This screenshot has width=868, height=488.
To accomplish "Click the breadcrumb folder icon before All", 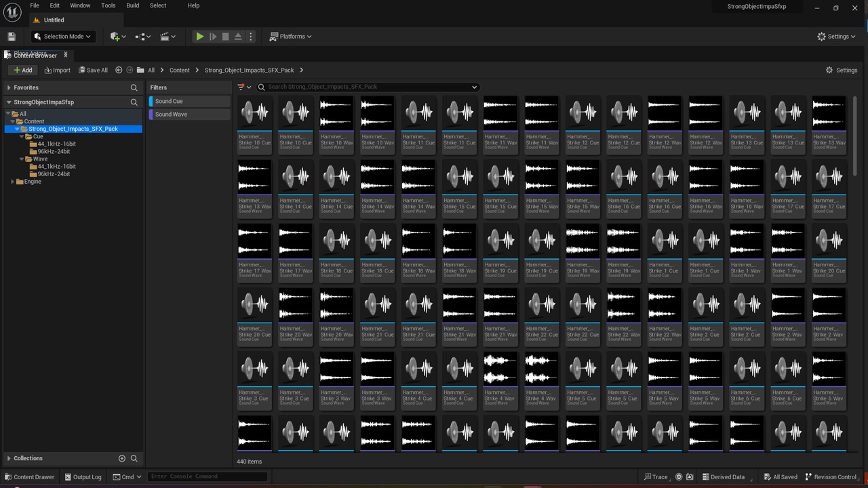I will [x=140, y=70].
